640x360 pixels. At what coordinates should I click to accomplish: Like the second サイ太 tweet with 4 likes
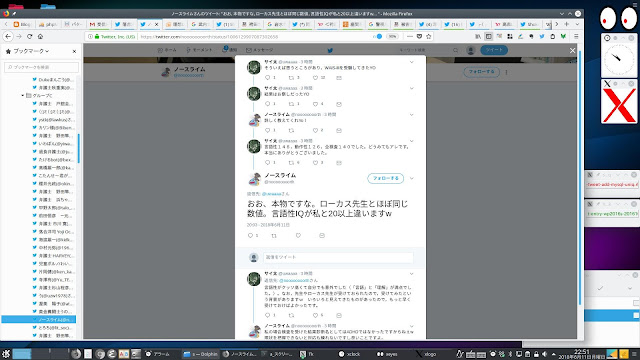point(315,104)
